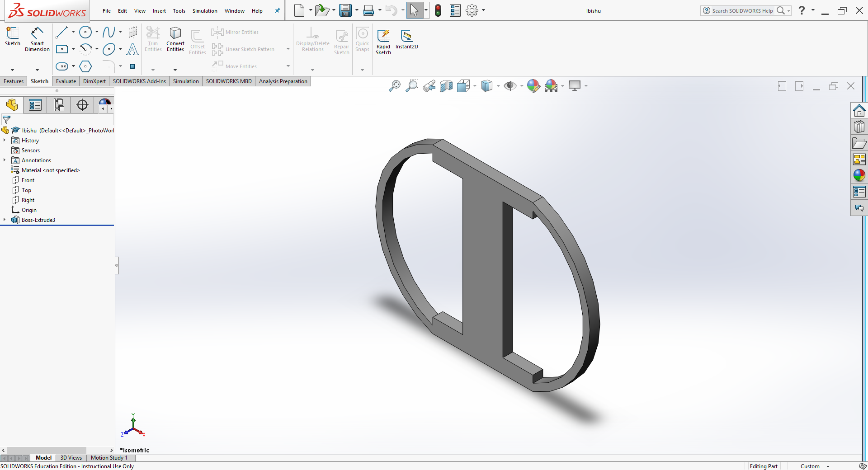Click the Apply Scene icon

click(551, 86)
